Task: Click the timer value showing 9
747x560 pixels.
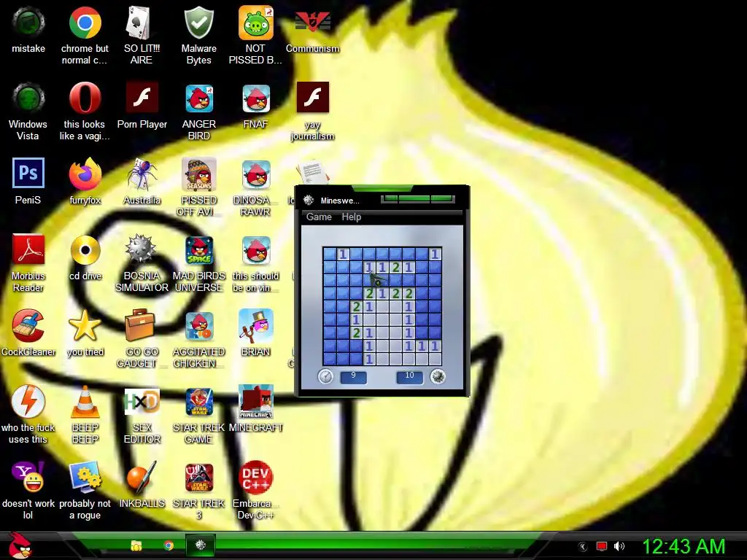Action: point(354,377)
